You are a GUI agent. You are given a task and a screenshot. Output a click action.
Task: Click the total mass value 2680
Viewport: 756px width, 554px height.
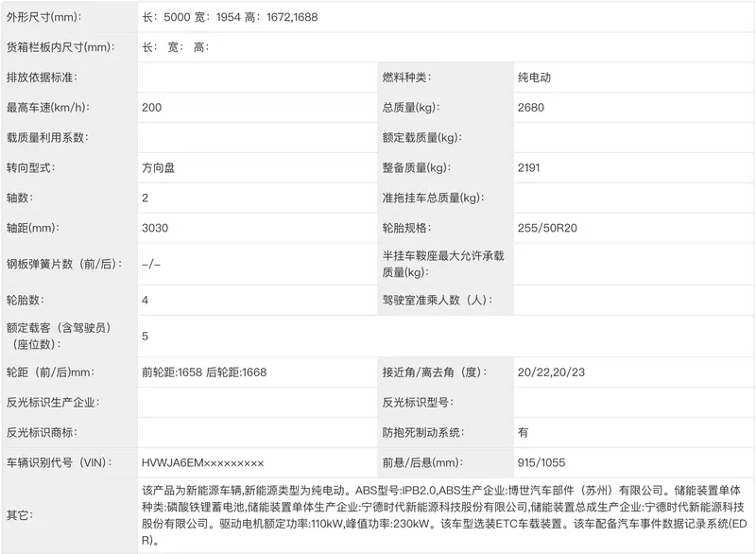click(x=532, y=108)
